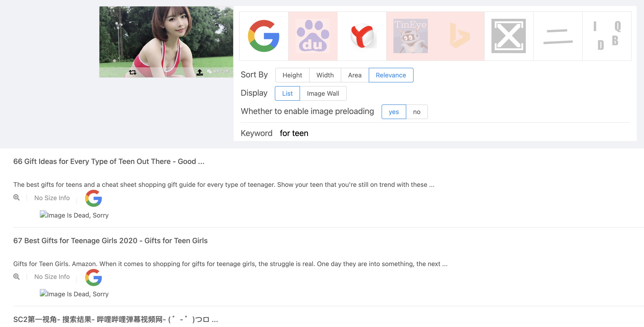Sort results by Area
The width and height of the screenshot is (644, 327).
355,75
